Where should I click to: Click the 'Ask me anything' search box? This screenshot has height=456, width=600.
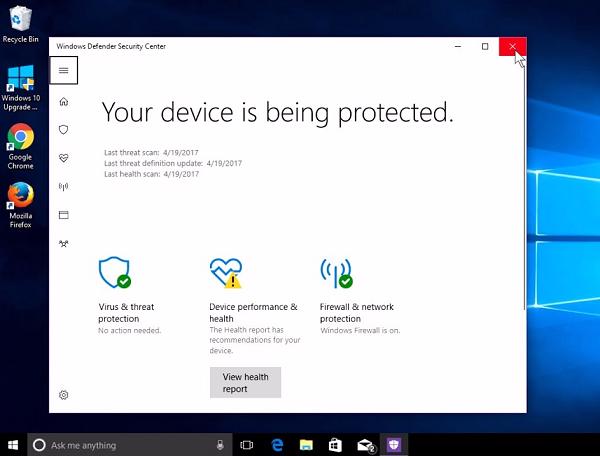pos(130,445)
